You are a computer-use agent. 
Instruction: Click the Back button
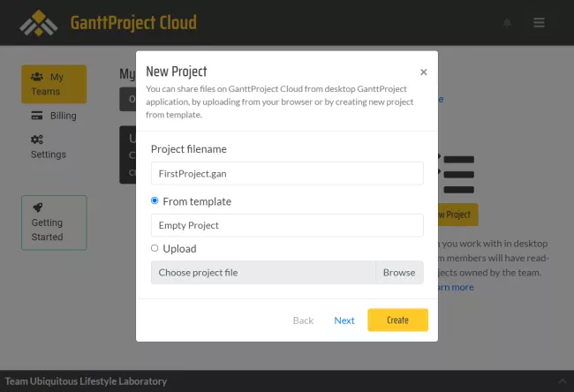[303, 320]
